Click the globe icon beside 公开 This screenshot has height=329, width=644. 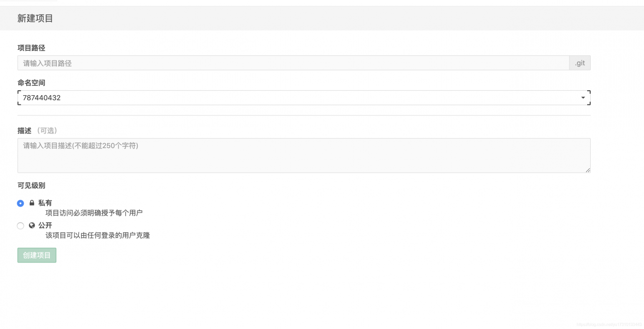32,226
